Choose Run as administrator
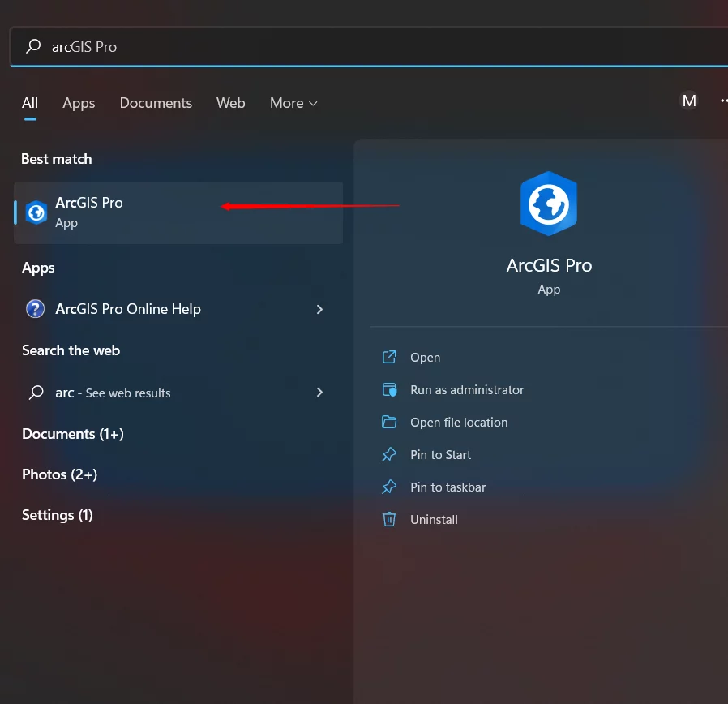The height and width of the screenshot is (704, 728). click(467, 389)
